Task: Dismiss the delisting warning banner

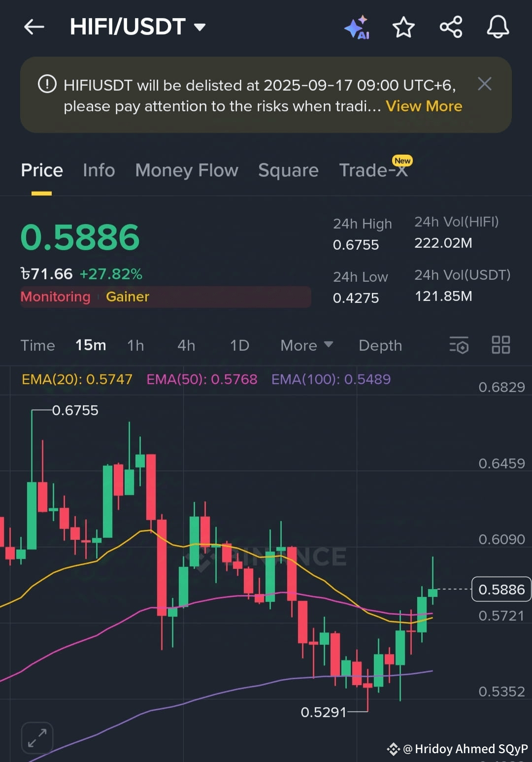Action: 484,84
